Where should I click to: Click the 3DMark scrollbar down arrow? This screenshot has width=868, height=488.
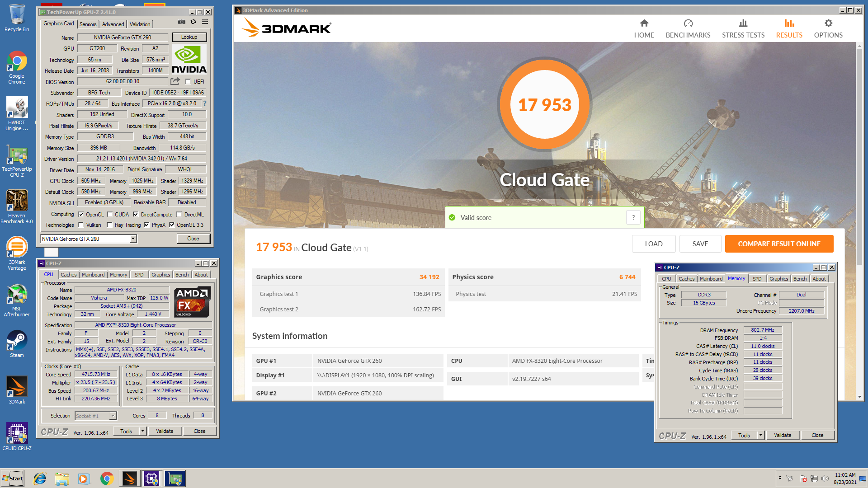pos(859,397)
